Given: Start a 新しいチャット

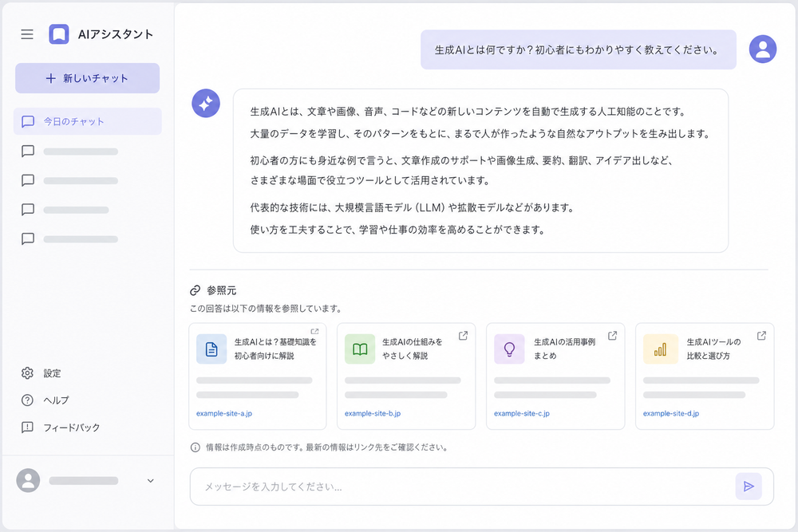Looking at the screenshot, I should (87, 78).
